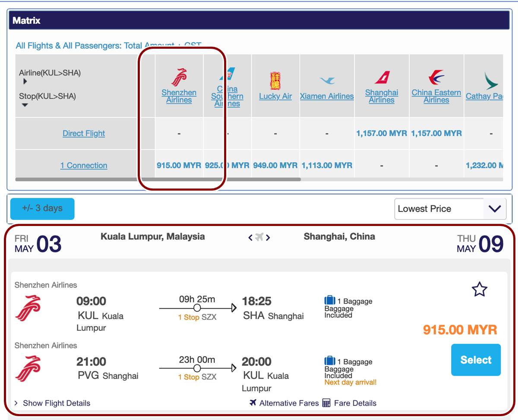Click the China Eastern Airlines logo
Image resolution: width=518 pixels, height=420 pixels.
pos(436,78)
